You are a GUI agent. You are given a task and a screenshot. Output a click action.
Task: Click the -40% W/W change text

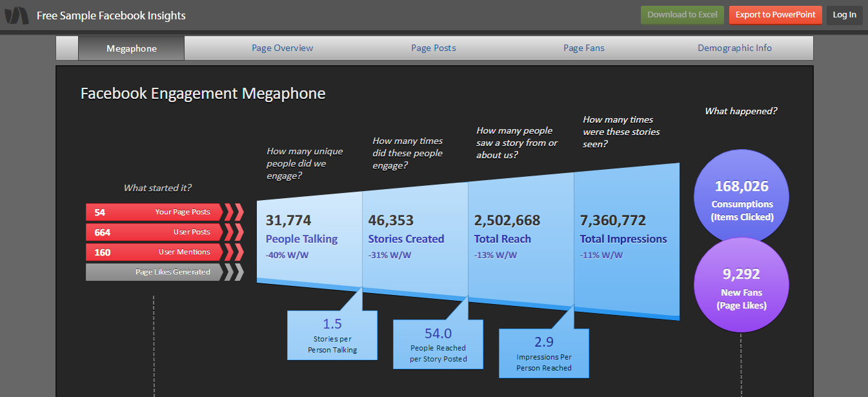click(287, 255)
